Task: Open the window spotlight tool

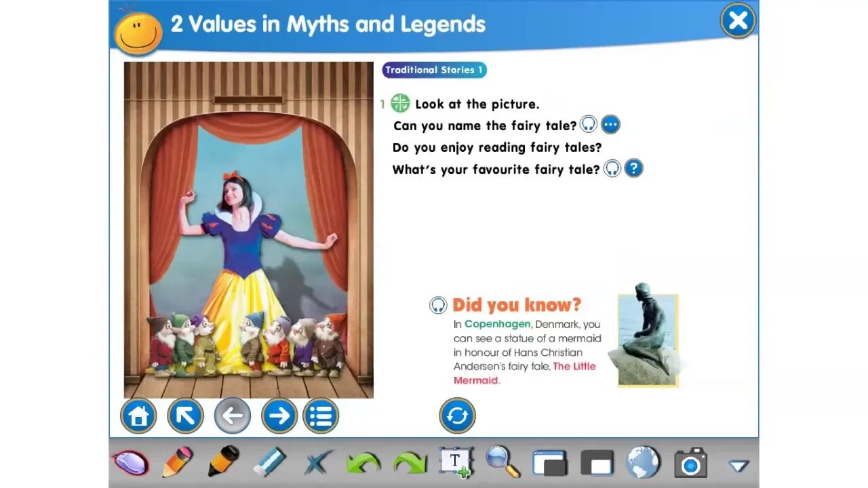Action: click(x=549, y=464)
